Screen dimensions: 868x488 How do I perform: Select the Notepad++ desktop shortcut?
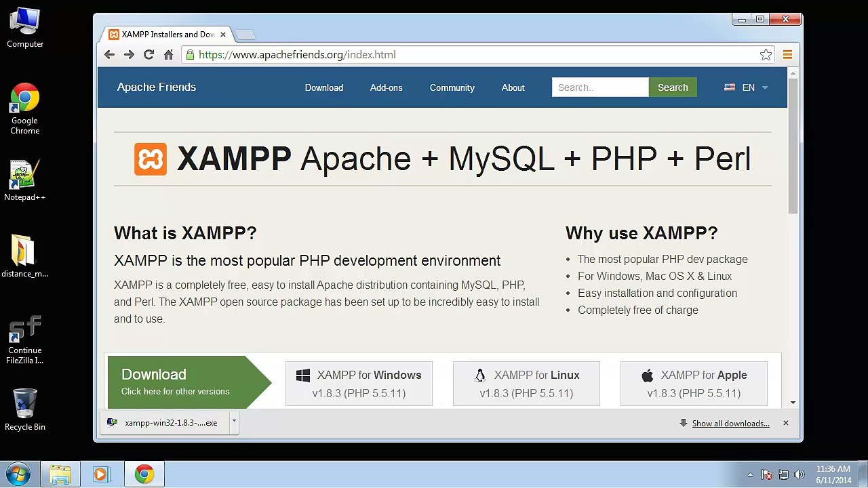click(x=25, y=180)
